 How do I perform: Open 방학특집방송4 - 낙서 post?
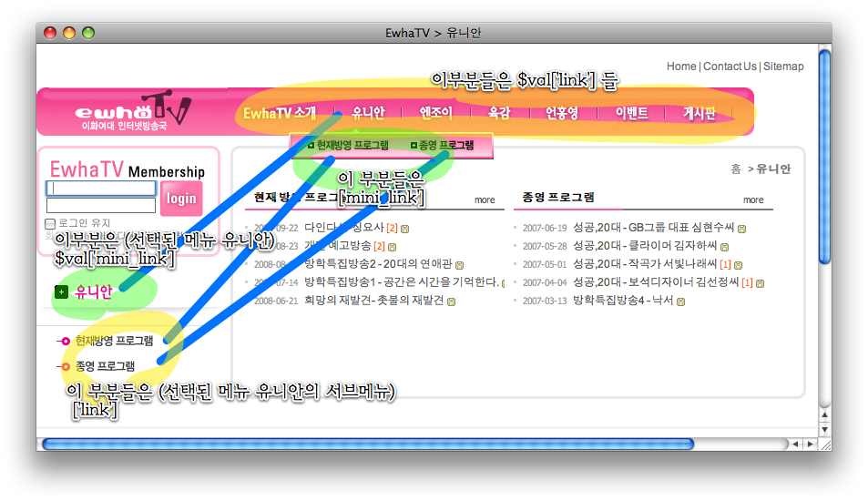(623, 301)
